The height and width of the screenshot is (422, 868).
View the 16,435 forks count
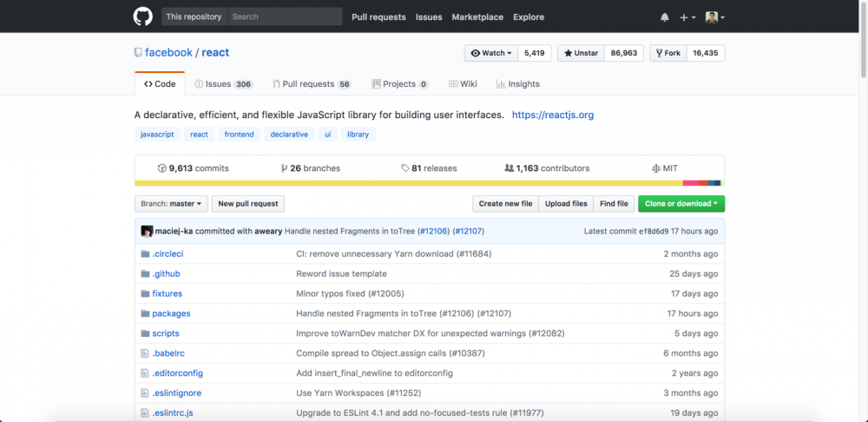705,53
